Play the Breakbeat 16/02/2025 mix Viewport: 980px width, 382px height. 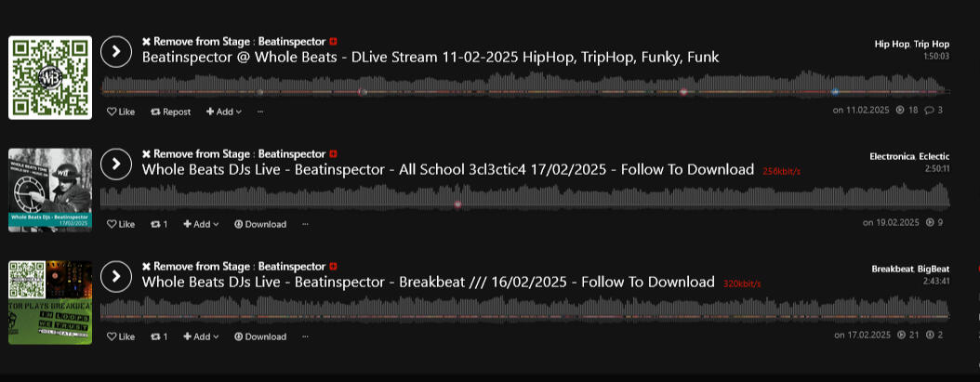pyautogui.click(x=116, y=277)
